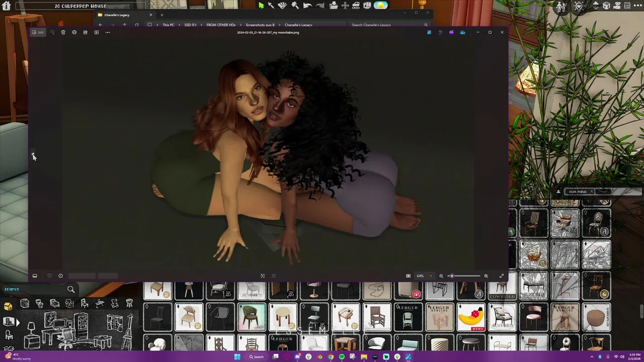Select the round beige table thumbnail

pyautogui.click(x=283, y=318)
